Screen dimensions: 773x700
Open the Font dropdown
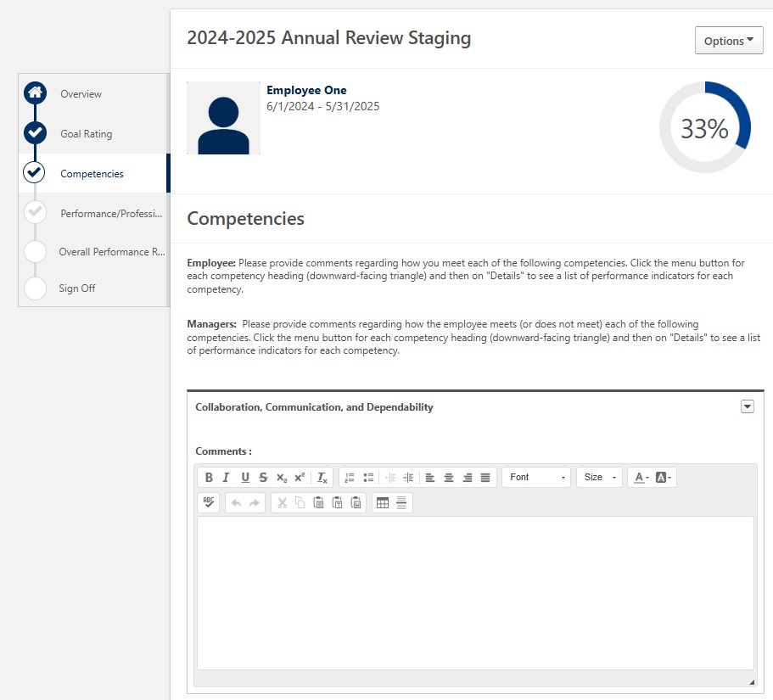tap(536, 477)
